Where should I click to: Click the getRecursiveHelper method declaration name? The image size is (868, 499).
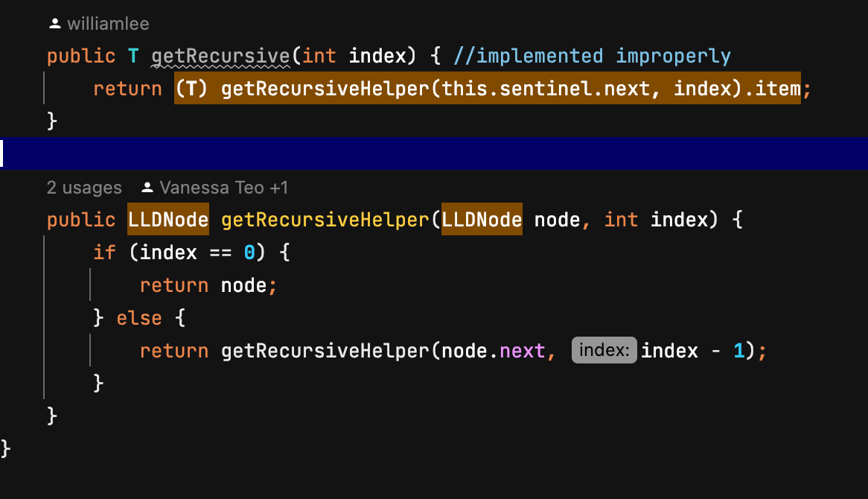click(325, 220)
